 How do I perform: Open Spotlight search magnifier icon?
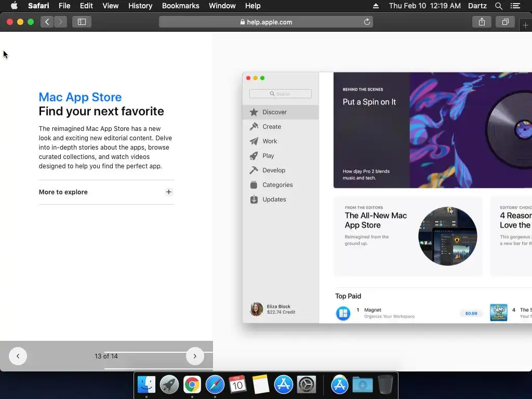coord(498,6)
